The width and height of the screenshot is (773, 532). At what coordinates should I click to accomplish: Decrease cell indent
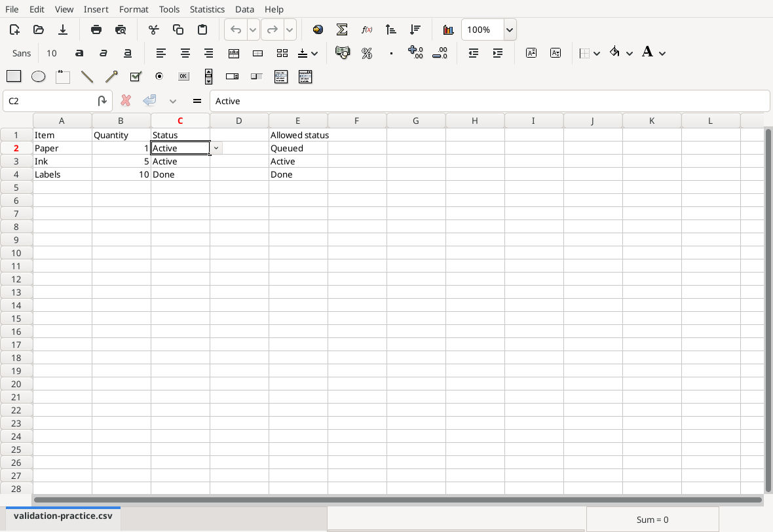(x=473, y=53)
